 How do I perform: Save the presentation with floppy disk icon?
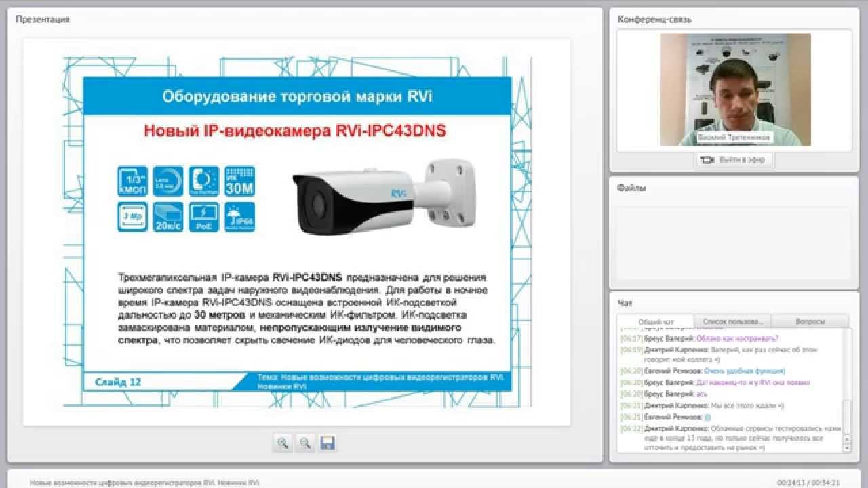[x=328, y=443]
